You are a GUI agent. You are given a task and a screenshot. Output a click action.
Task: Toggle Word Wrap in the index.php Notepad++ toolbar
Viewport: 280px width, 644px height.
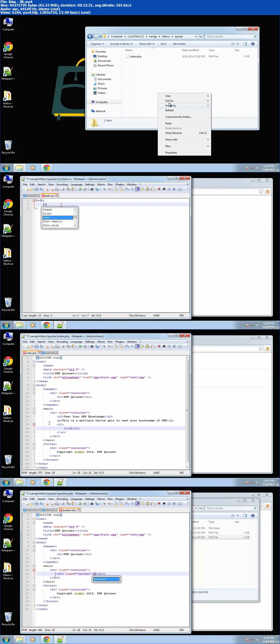pos(127,347)
